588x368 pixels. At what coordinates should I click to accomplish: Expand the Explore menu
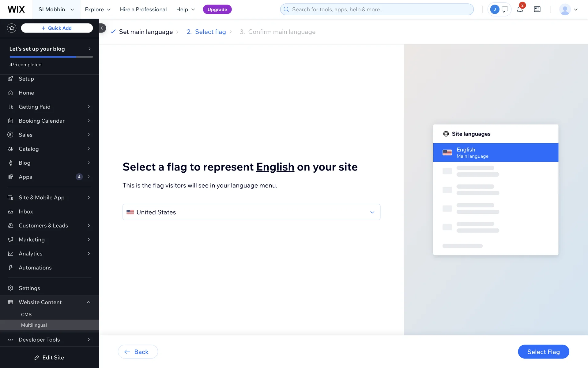tap(97, 10)
